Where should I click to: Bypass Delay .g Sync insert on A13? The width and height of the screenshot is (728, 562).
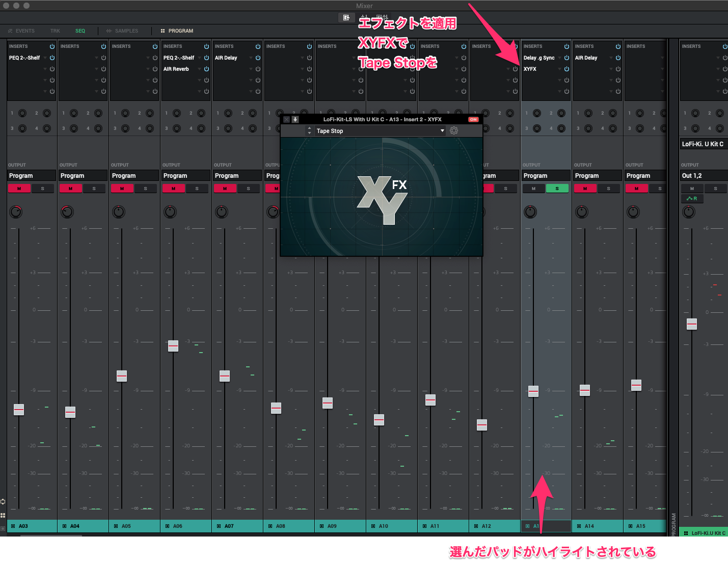point(567,58)
